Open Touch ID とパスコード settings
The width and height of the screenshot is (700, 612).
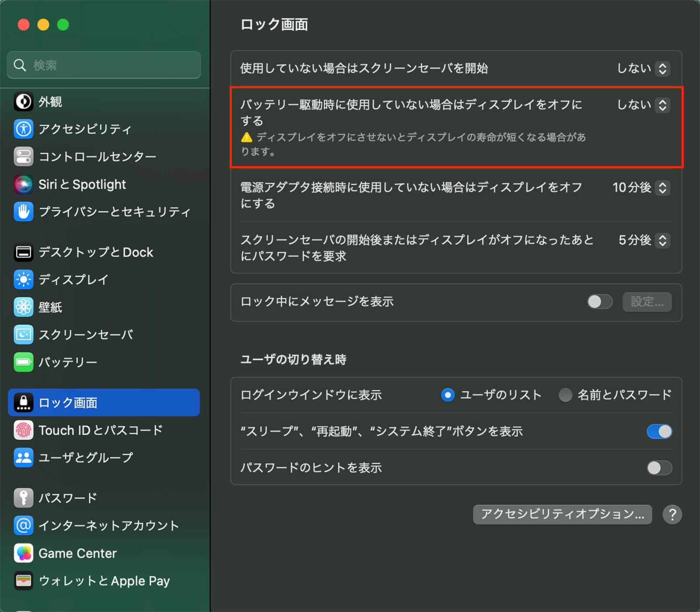coord(104,430)
